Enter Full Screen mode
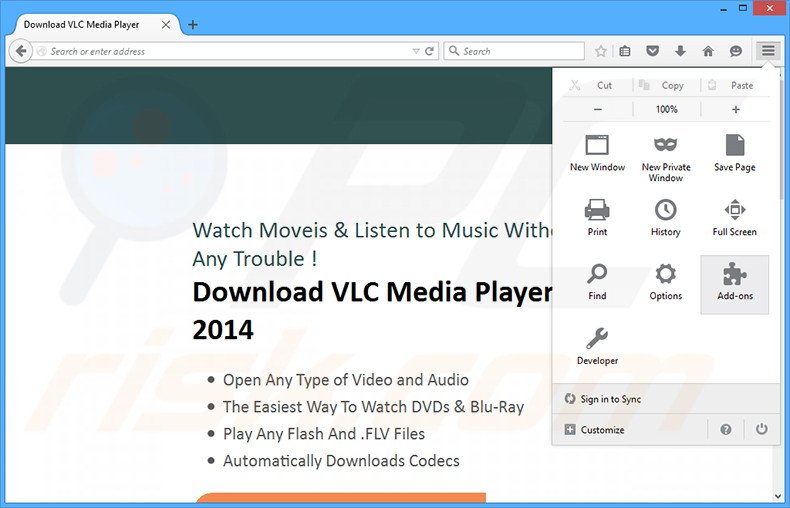Image resolution: width=790 pixels, height=508 pixels. tap(735, 218)
